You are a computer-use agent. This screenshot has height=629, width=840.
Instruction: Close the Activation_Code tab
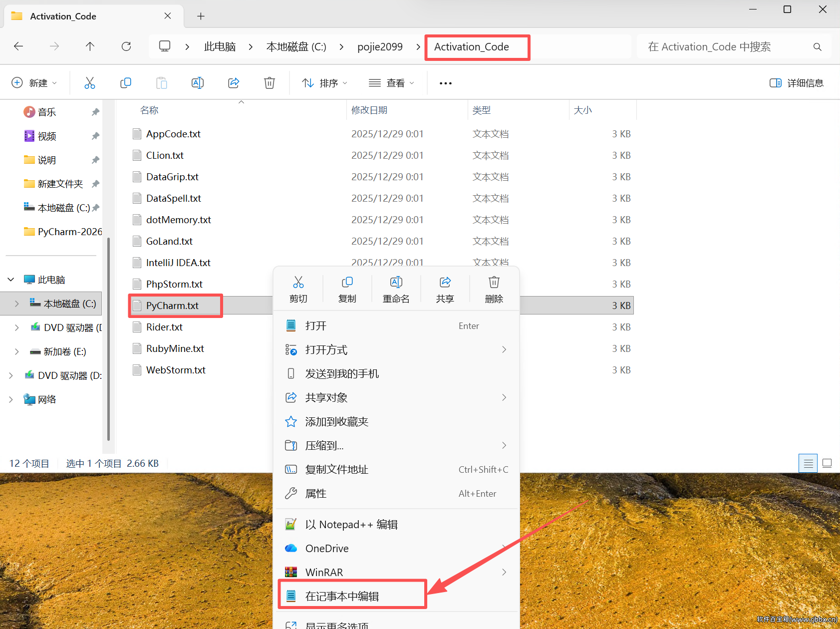click(168, 16)
